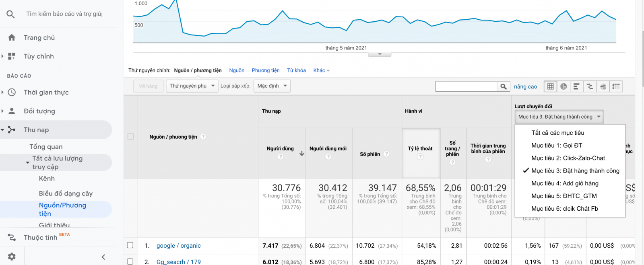Check the Gg_seacrh / 179 row checkbox
Screen dimensions: 644x265
click(x=130, y=261)
